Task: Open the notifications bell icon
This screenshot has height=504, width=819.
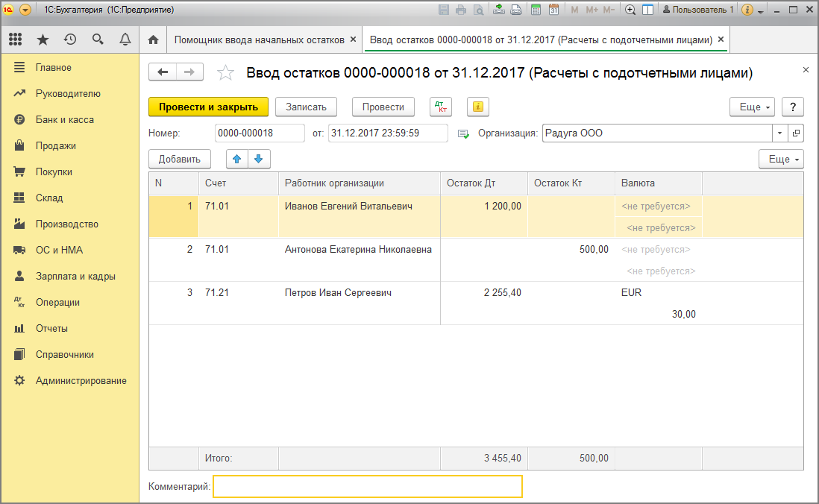Action: coord(125,40)
